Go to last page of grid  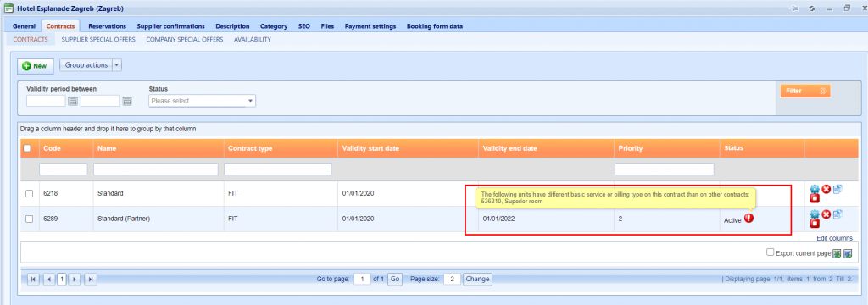pos(90,279)
